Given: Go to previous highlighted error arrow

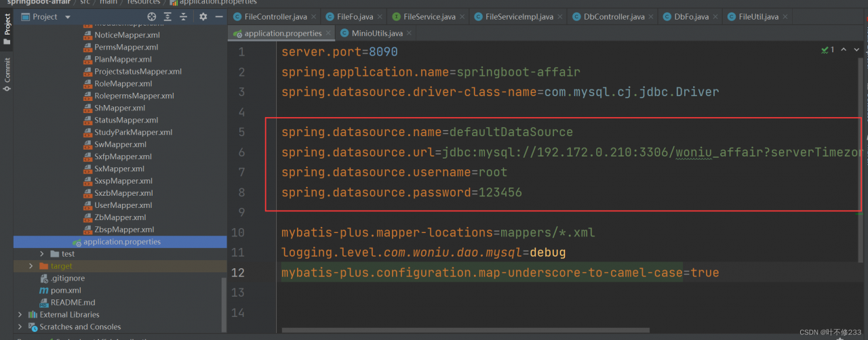Looking at the screenshot, I should (x=844, y=49).
